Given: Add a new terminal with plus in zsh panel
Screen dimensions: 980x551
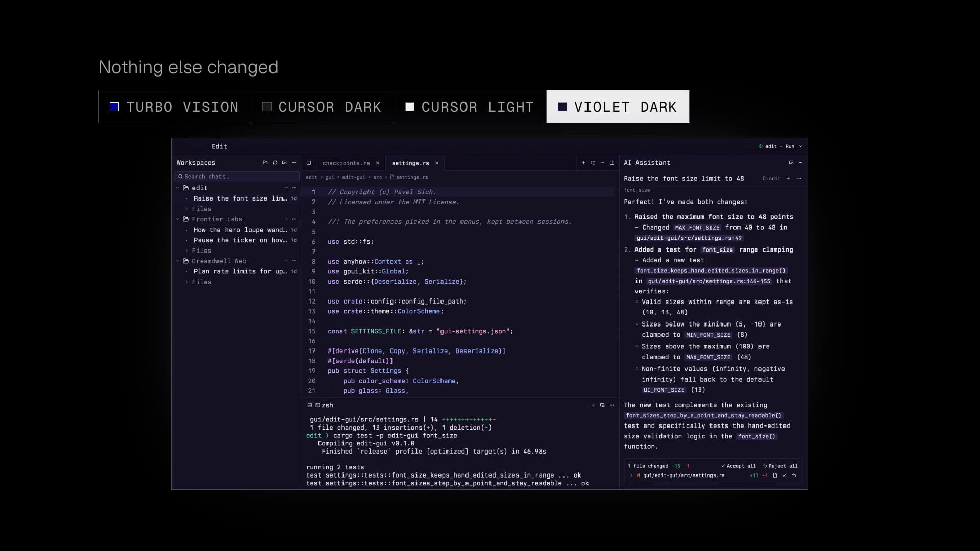Looking at the screenshot, I should [593, 405].
